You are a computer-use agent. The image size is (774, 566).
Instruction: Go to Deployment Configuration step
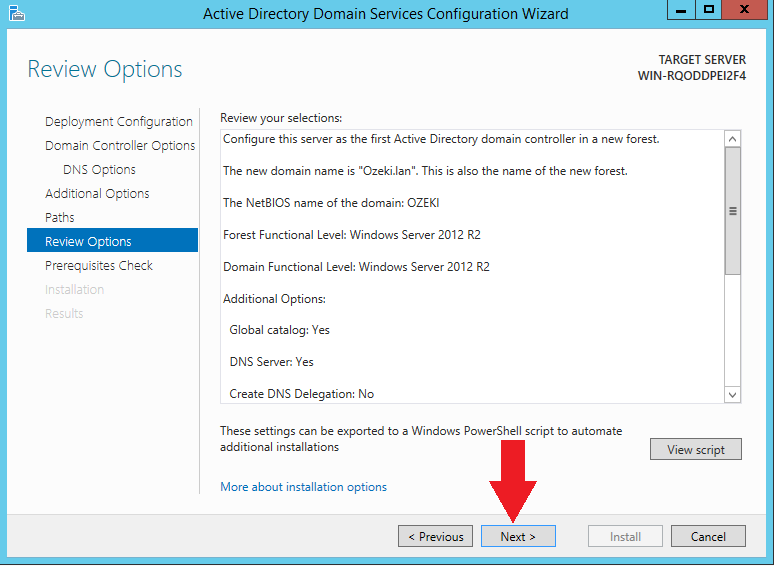point(118,122)
